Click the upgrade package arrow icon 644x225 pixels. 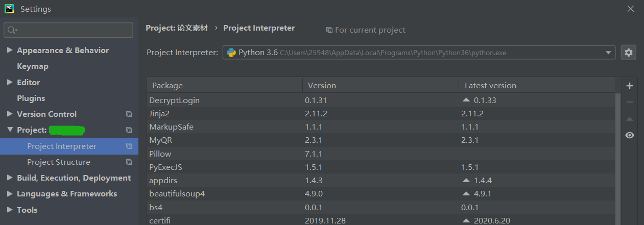tap(629, 119)
